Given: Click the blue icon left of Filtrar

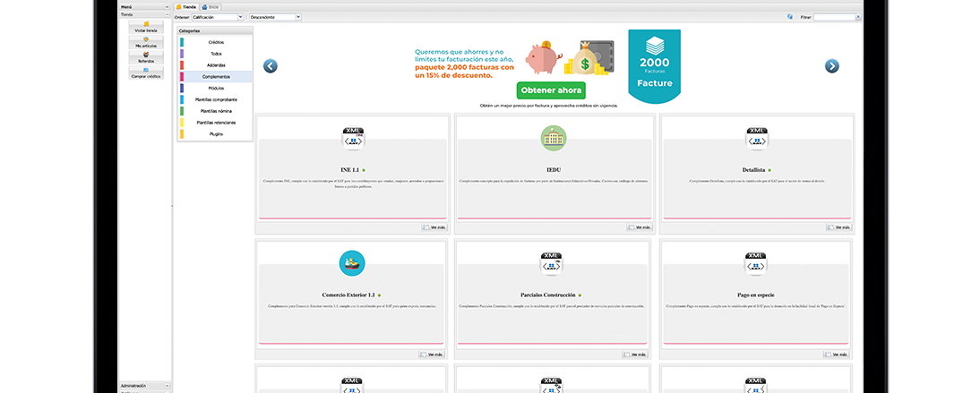Looking at the screenshot, I should tap(789, 16).
